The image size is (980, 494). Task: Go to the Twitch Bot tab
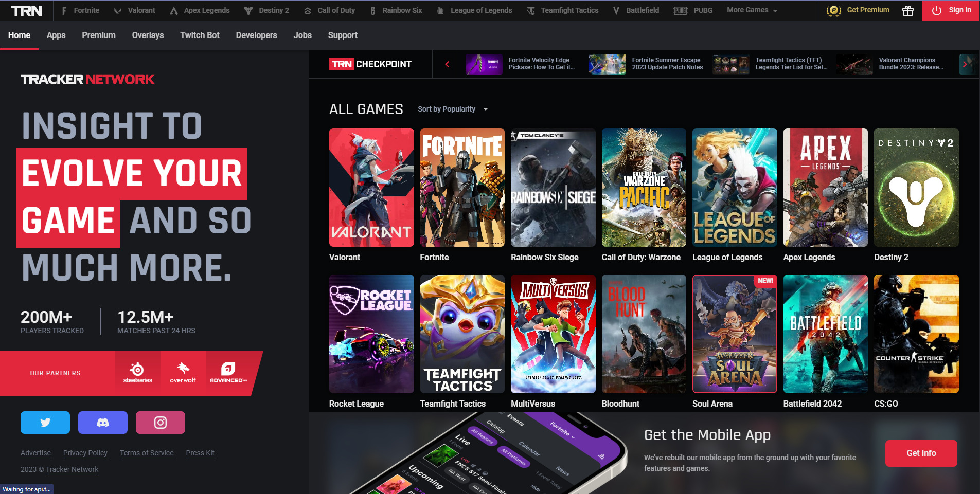[x=200, y=35]
